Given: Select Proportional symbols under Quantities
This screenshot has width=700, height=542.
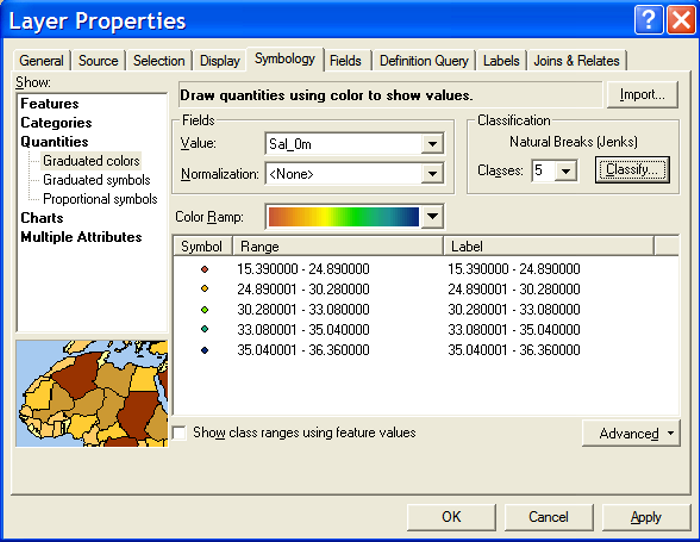Looking at the screenshot, I should (x=100, y=199).
